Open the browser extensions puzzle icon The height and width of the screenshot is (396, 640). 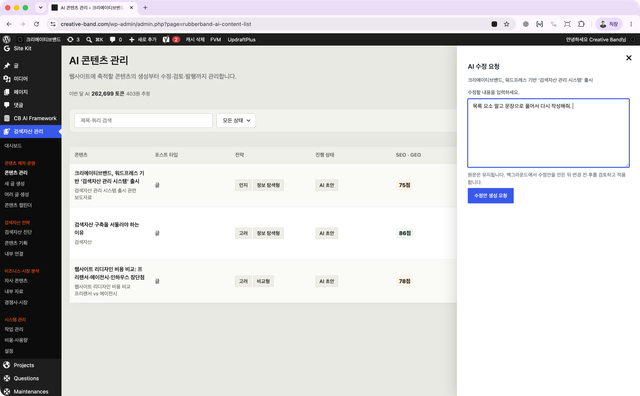(x=581, y=24)
